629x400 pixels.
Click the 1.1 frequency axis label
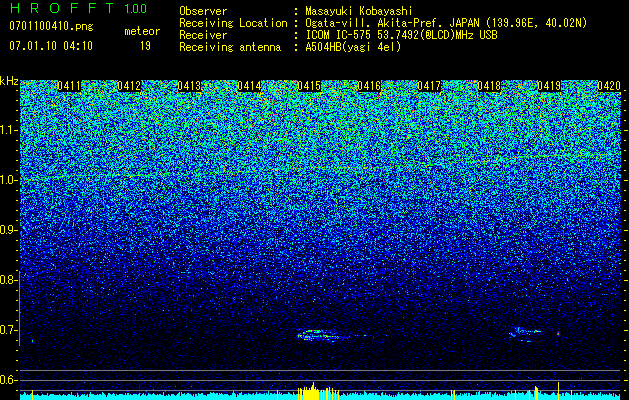point(8,130)
